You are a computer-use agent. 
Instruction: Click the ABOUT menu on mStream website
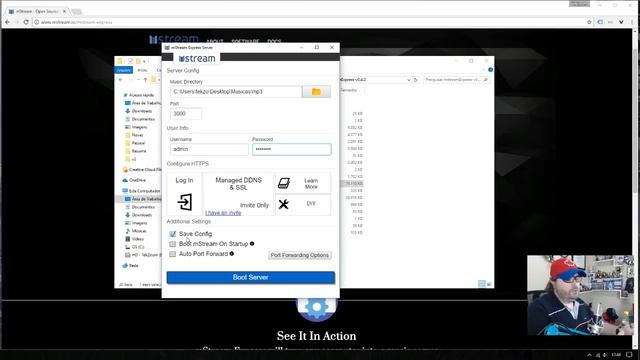tap(215, 42)
